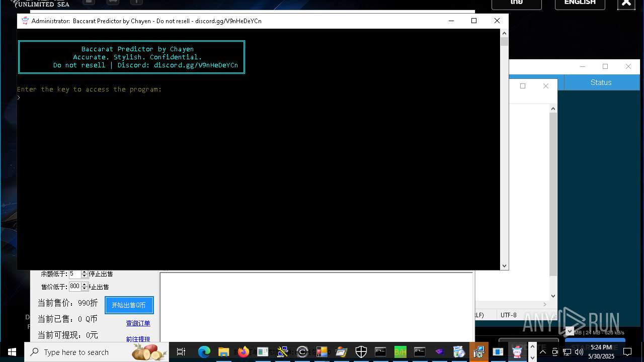Open File Explorer from taskbar
The width and height of the screenshot is (644, 362).
(223, 352)
